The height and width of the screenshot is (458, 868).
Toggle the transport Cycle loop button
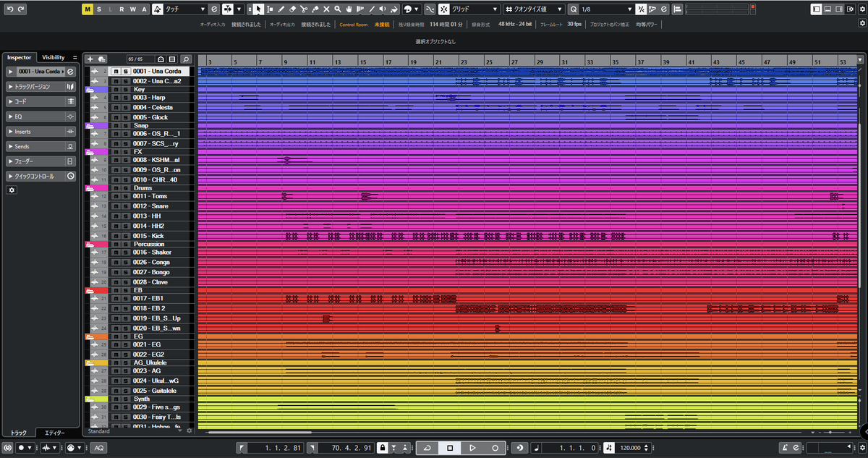click(427, 448)
